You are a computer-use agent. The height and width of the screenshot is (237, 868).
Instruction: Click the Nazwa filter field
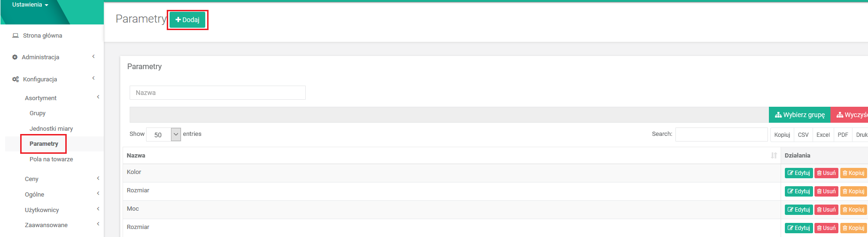click(217, 93)
